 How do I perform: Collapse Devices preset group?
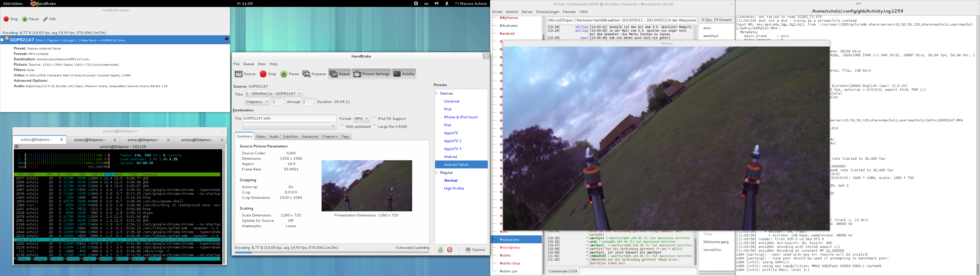point(437,93)
